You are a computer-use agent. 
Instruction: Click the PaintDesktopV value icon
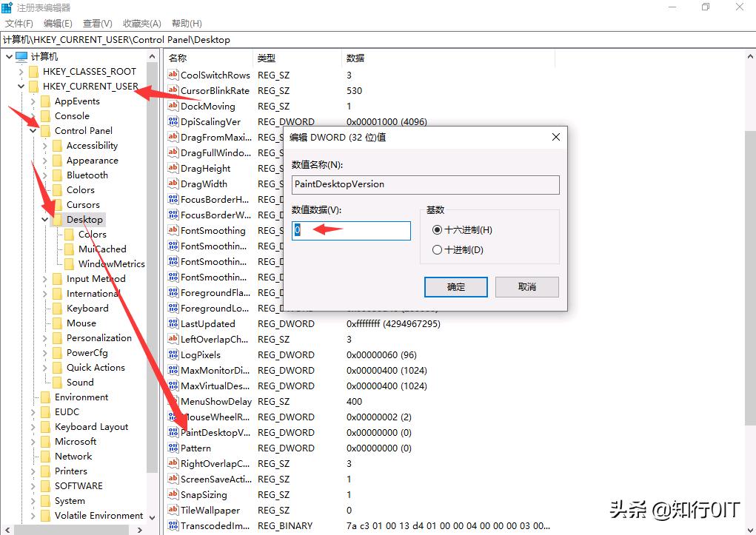(x=174, y=432)
